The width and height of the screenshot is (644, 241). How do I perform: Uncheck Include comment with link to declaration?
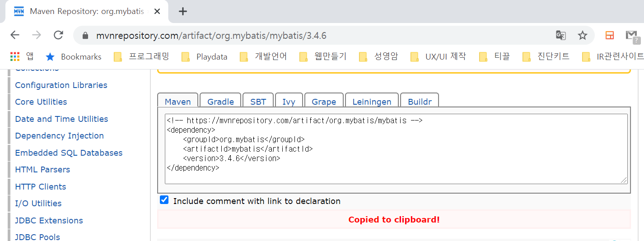pyautogui.click(x=164, y=200)
